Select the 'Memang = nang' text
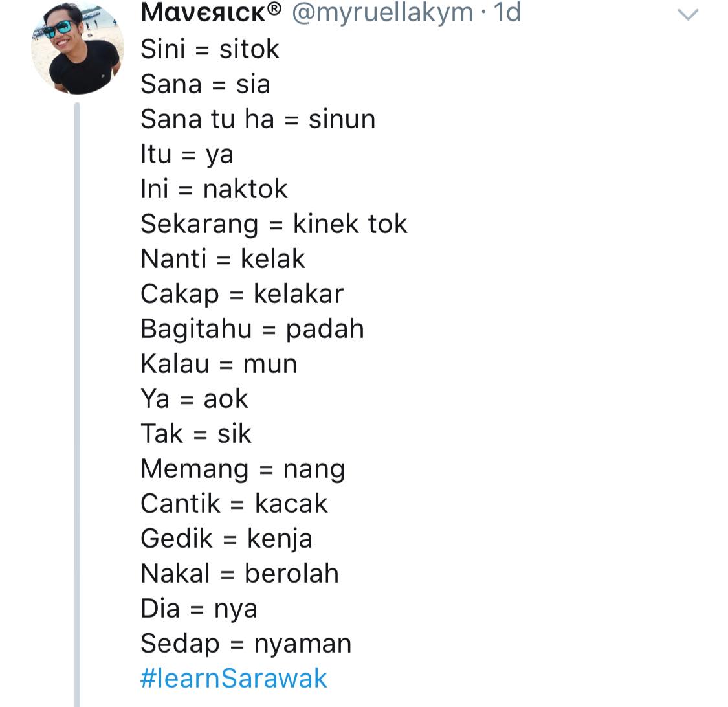Screen dimensions: 728x707 243,469
